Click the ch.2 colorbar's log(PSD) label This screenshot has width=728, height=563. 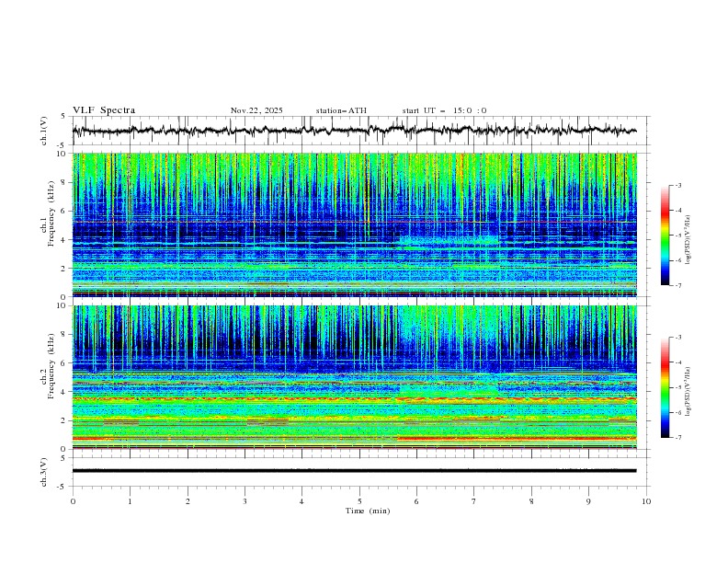688,392
